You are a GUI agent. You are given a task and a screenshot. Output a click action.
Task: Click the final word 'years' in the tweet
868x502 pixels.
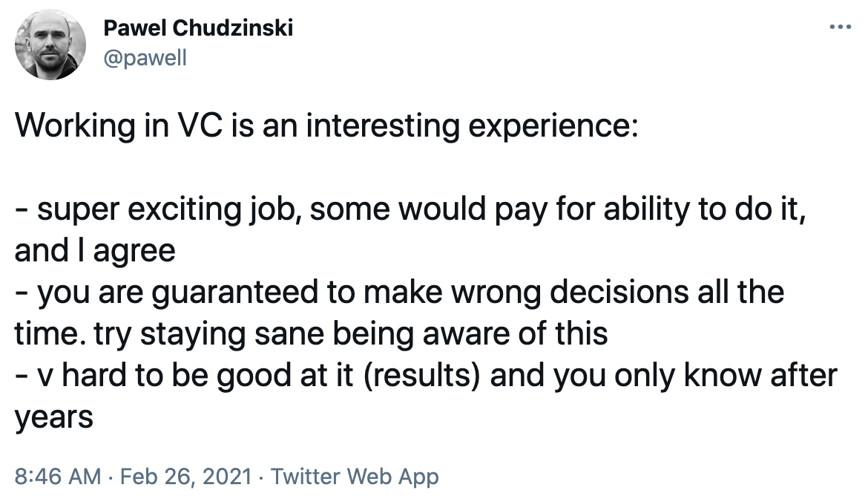pos(53,418)
